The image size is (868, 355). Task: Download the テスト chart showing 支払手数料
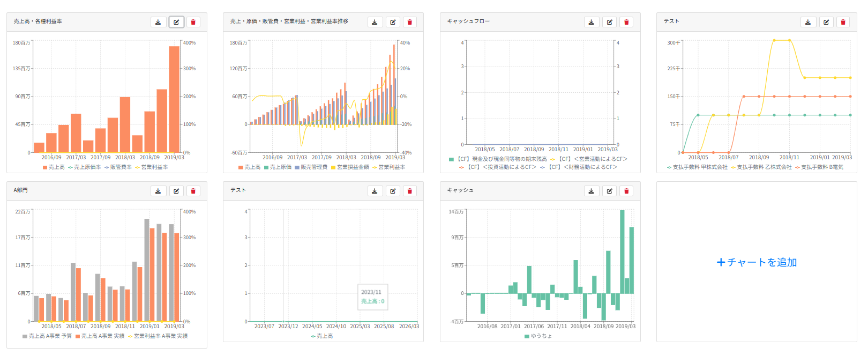tap(808, 22)
